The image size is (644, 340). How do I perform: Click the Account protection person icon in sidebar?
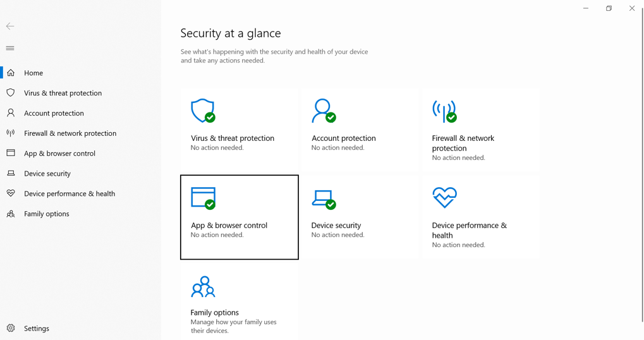tap(11, 113)
